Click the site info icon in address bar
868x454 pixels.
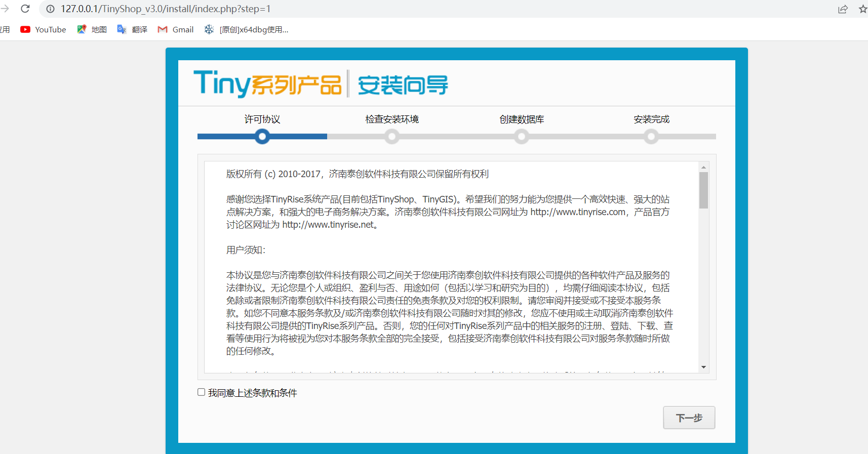click(50, 9)
